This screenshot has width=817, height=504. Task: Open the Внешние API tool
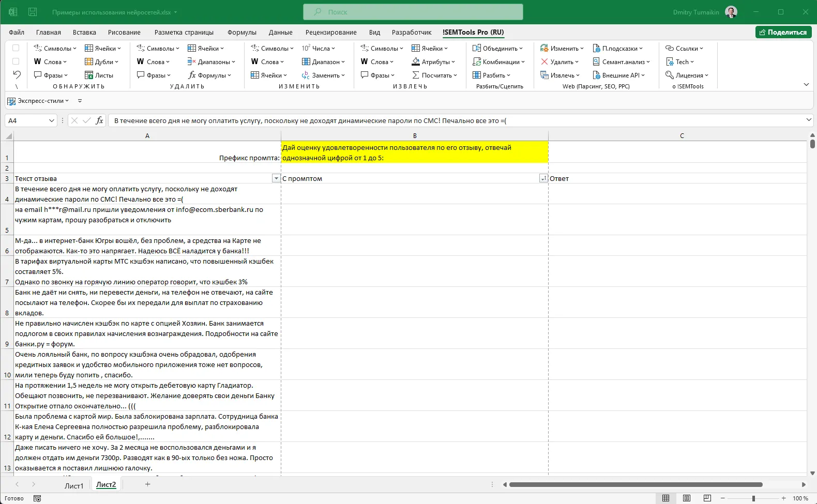pyautogui.click(x=618, y=75)
